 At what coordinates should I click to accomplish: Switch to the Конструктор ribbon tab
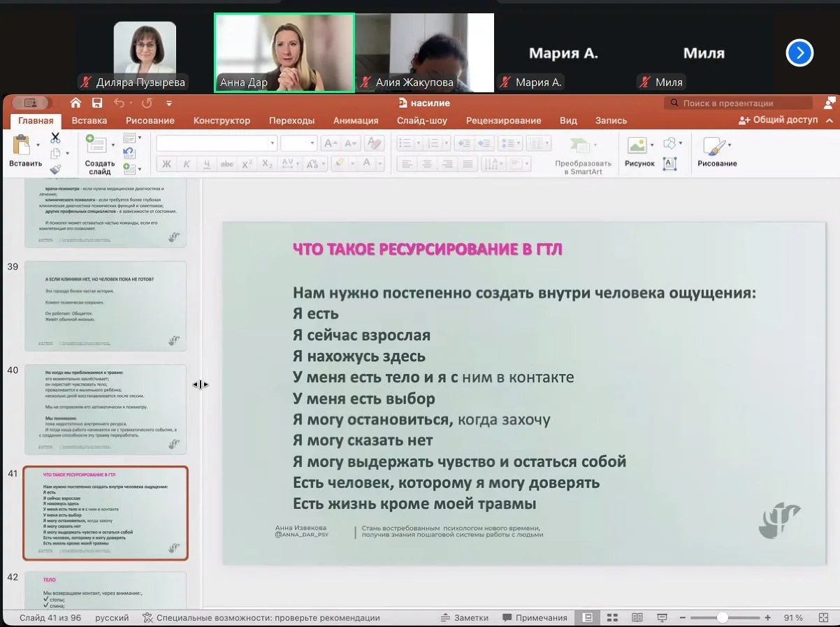[222, 120]
